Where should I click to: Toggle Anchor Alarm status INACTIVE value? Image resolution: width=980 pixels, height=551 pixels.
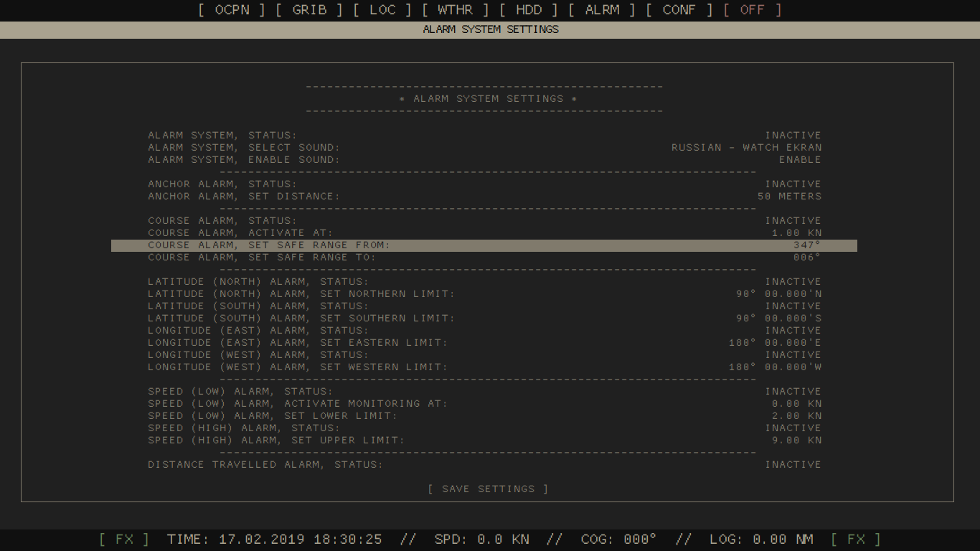[793, 184]
